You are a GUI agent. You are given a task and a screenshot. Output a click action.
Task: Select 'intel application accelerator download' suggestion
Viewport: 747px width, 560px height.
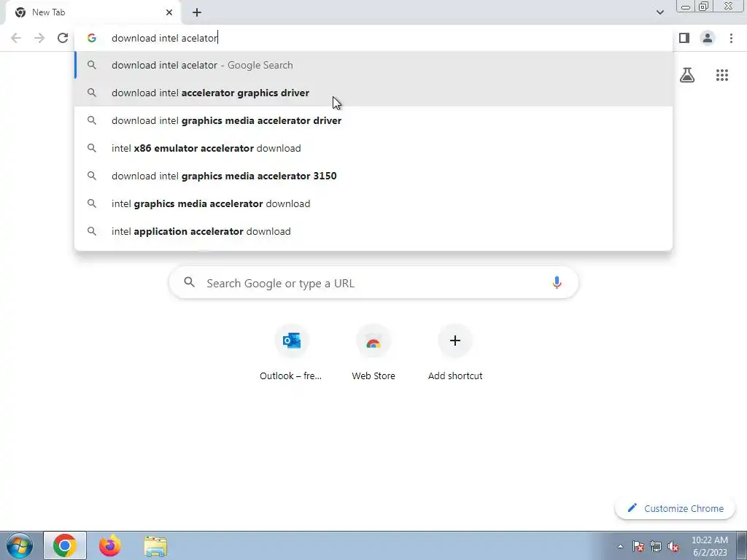(373, 231)
